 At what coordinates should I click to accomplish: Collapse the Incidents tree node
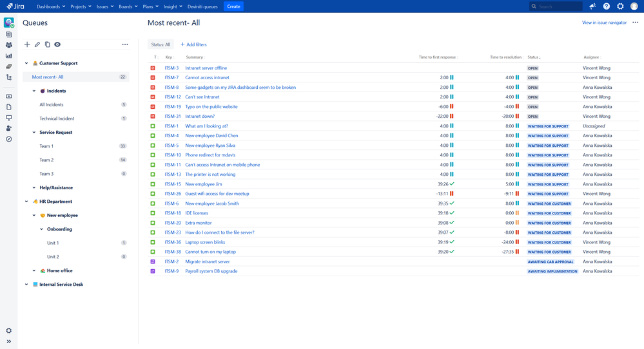click(x=34, y=91)
